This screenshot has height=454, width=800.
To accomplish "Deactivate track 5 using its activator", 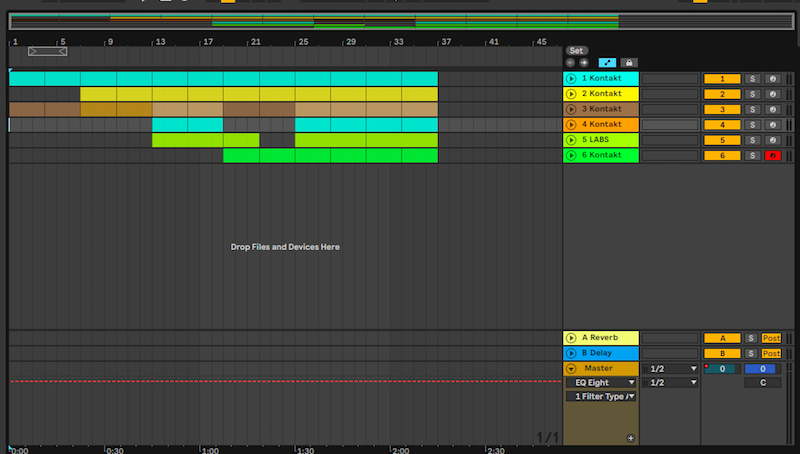I will tap(722, 140).
